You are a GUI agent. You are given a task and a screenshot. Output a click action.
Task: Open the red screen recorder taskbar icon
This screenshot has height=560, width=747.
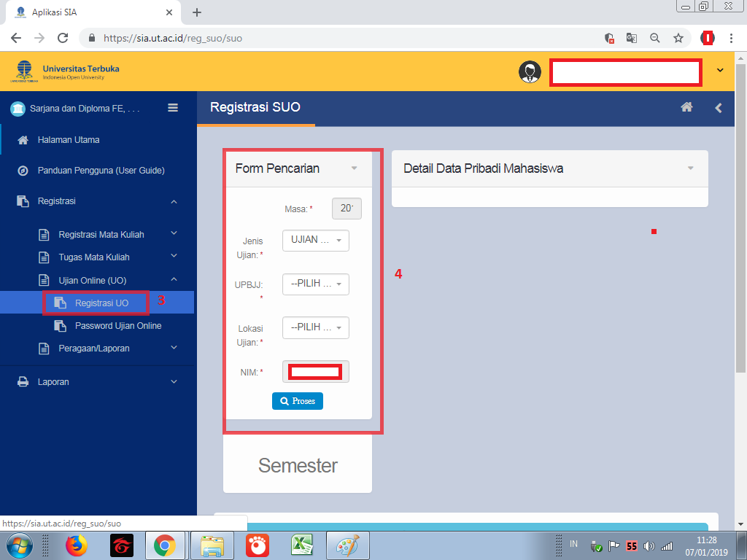pos(258,545)
